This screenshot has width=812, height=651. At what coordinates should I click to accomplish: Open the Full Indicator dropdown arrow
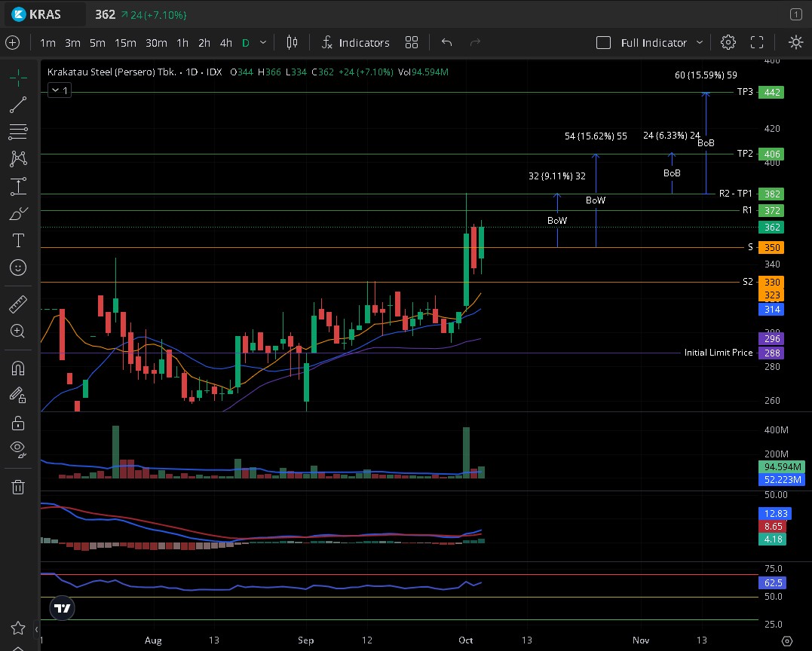point(700,43)
